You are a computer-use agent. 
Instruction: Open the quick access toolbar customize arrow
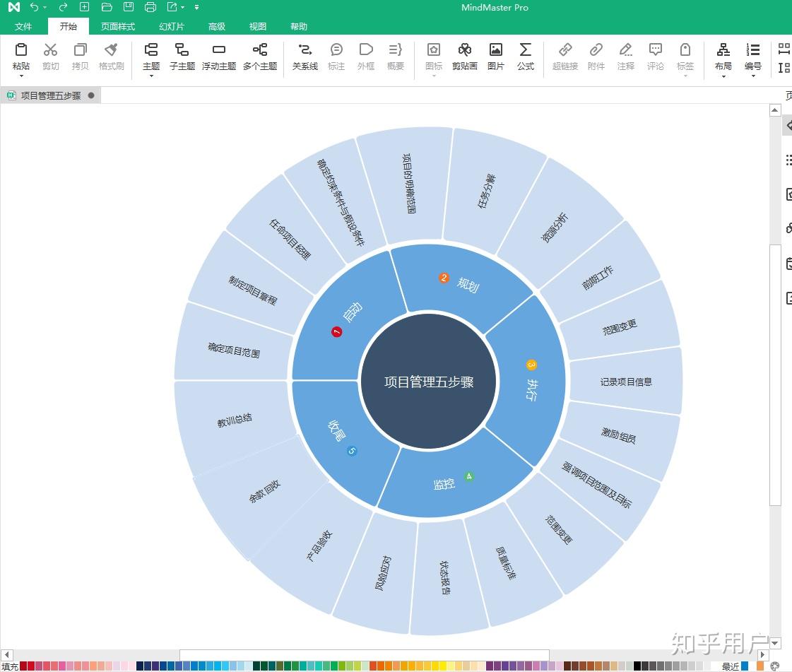[x=196, y=8]
